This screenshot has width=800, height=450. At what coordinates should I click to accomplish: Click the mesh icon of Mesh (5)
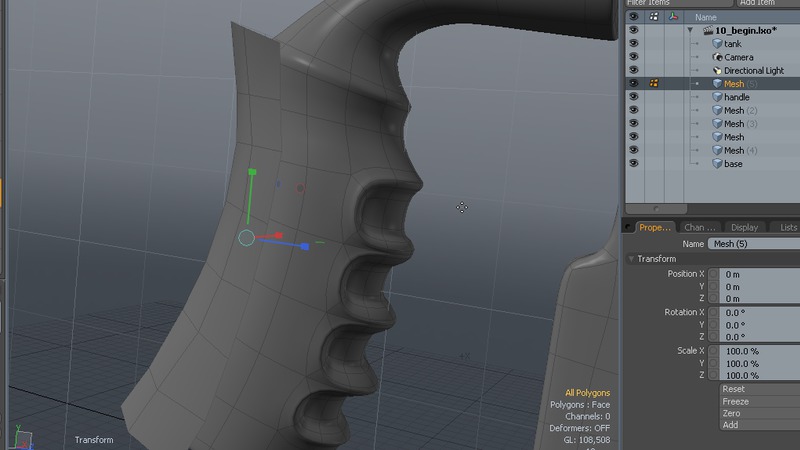717,84
